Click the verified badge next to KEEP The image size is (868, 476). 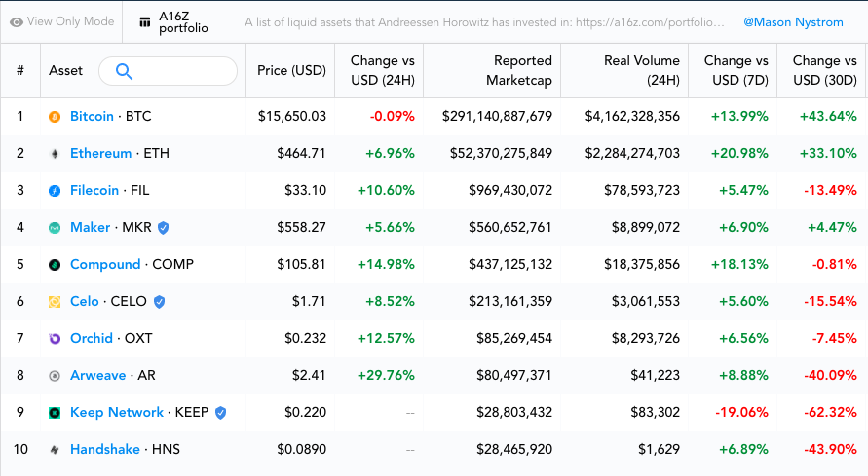(x=220, y=413)
